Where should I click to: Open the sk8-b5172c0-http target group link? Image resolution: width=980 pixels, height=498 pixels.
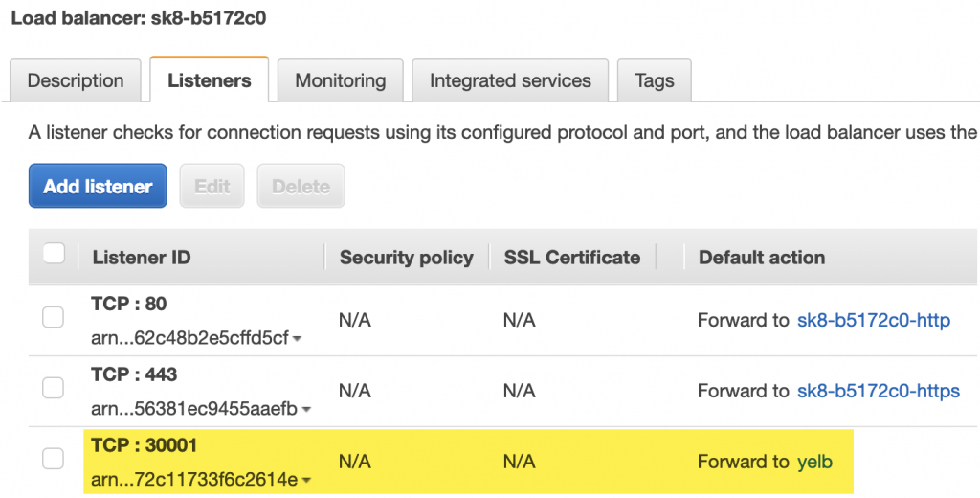coord(873,320)
